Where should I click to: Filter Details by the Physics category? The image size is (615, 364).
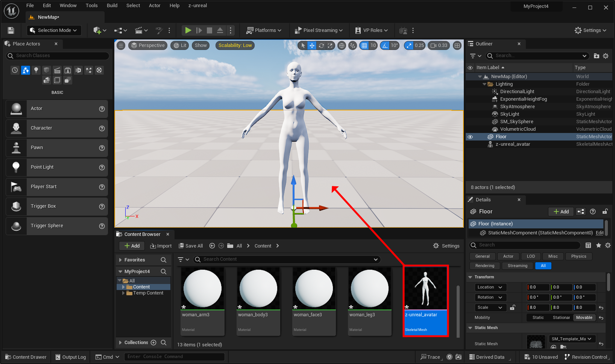pos(579,257)
